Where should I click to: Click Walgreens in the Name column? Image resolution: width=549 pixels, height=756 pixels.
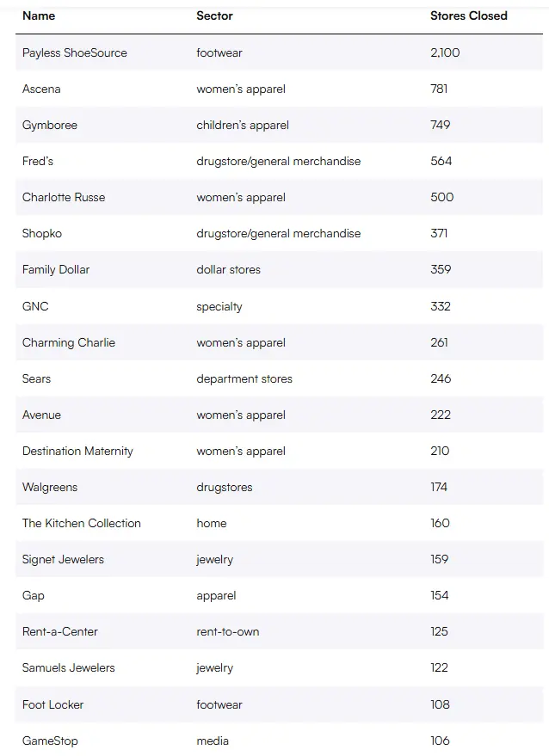pyautogui.click(x=50, y=487)
